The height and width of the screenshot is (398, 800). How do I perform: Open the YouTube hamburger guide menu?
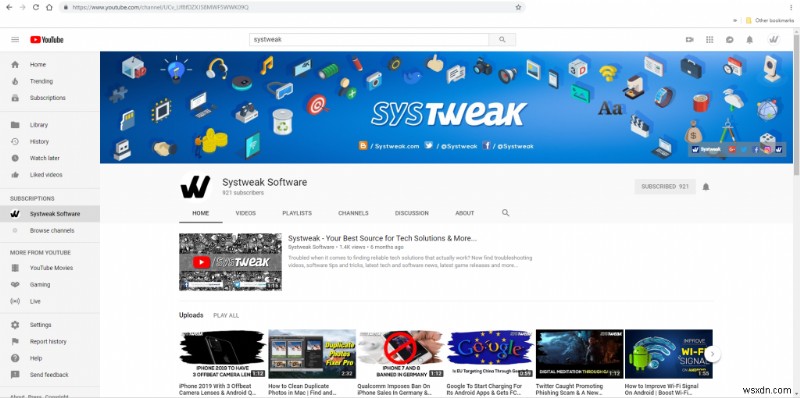point(15,40)
